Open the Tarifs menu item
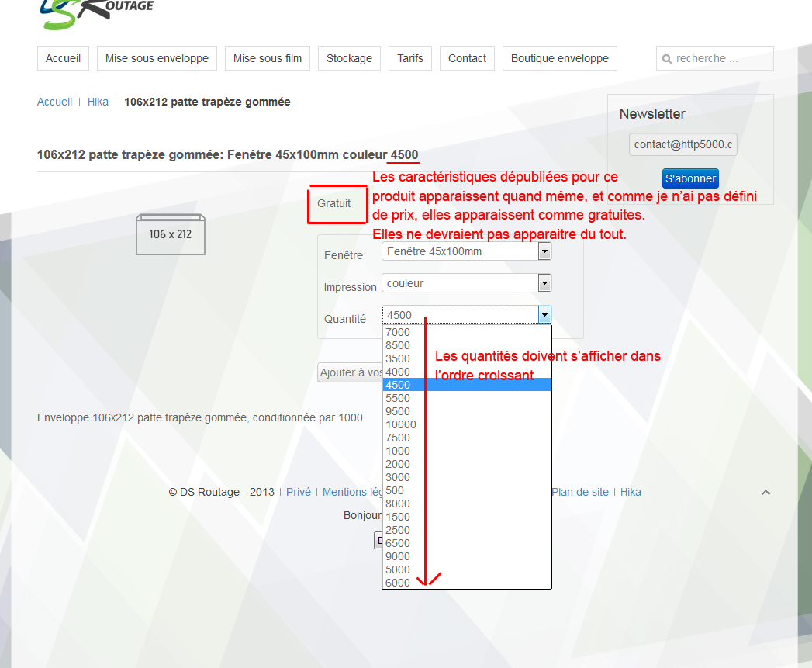812x668 pixels. point(410,58)
